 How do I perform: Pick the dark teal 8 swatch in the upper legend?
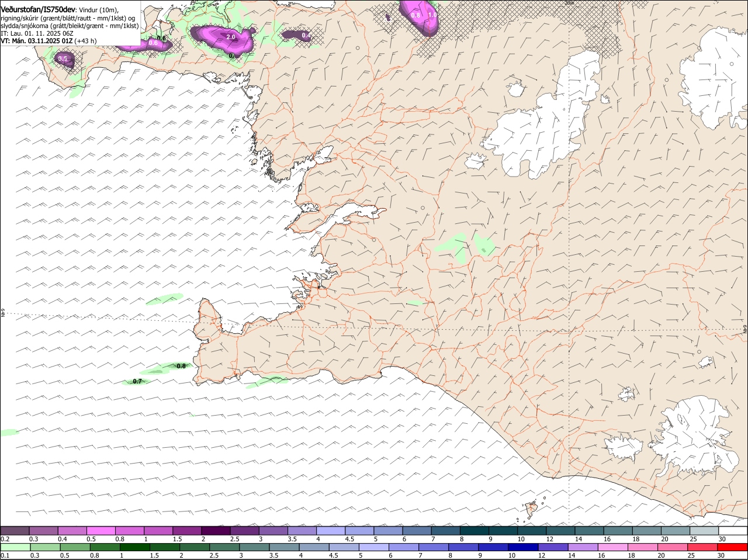click(x=474, y=531)
